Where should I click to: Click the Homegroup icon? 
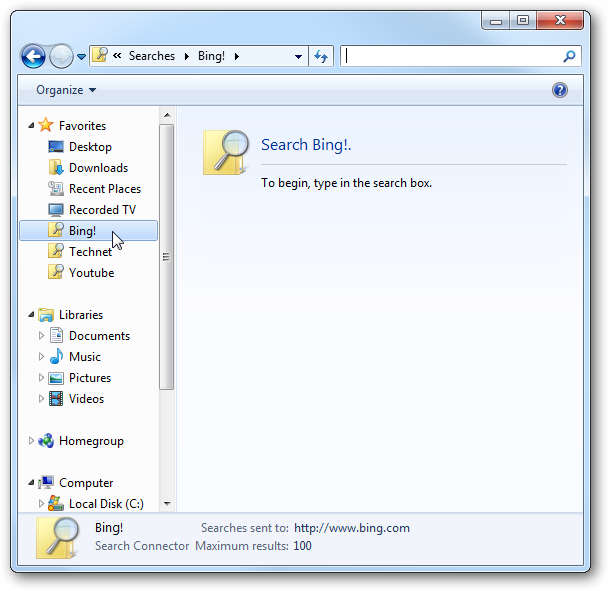(46, 440)
